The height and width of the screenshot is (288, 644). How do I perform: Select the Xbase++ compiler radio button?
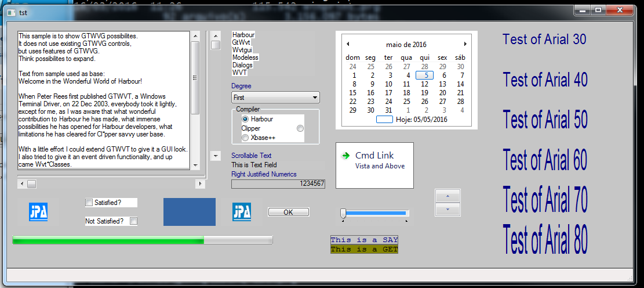click(x=245, y=138)
